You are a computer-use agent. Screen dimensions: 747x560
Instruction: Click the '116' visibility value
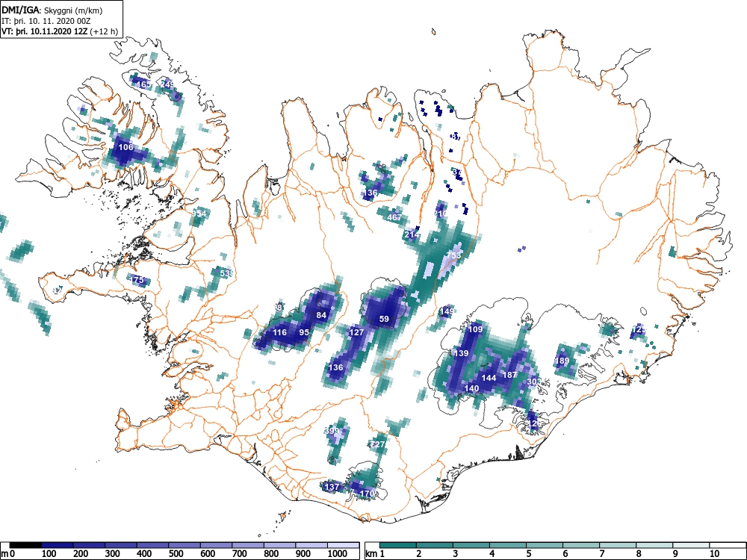(x=279, y=332)
